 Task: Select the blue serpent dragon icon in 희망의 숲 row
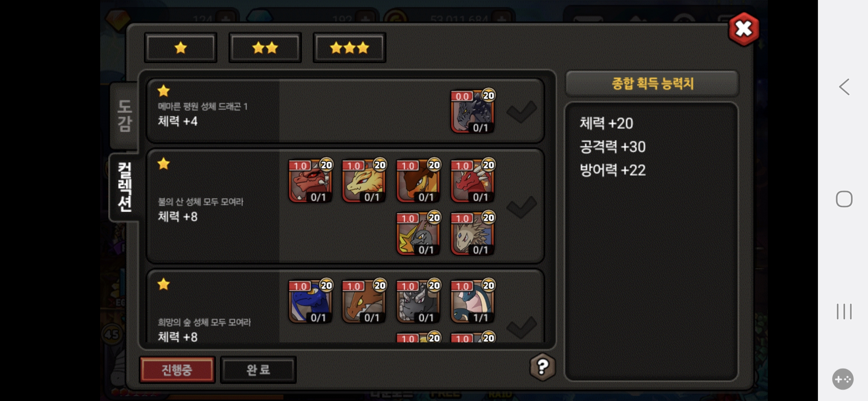[x=310, y=301]
